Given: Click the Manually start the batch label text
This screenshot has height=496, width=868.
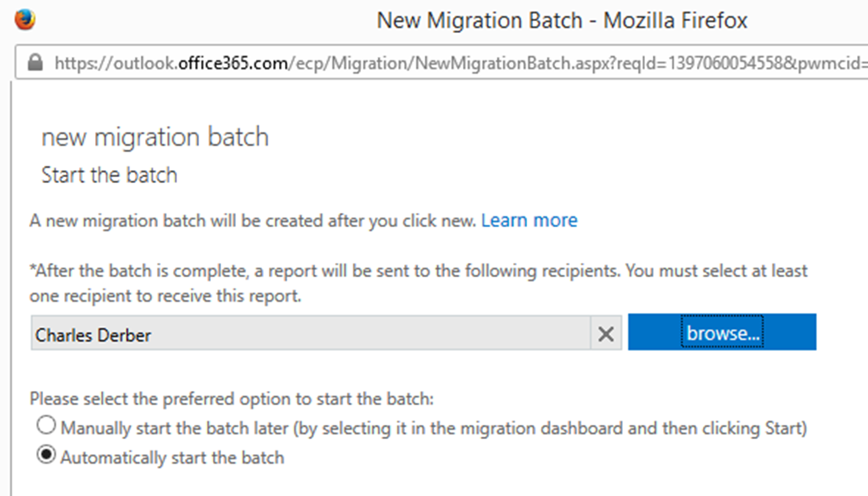Looking at the screenshot, I should pyautogui.click(x=433, y=428).
